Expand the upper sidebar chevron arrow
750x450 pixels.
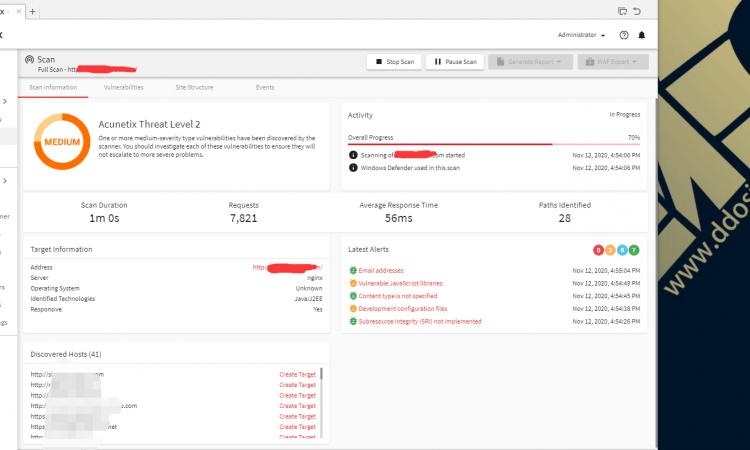(x=5, y=101)
